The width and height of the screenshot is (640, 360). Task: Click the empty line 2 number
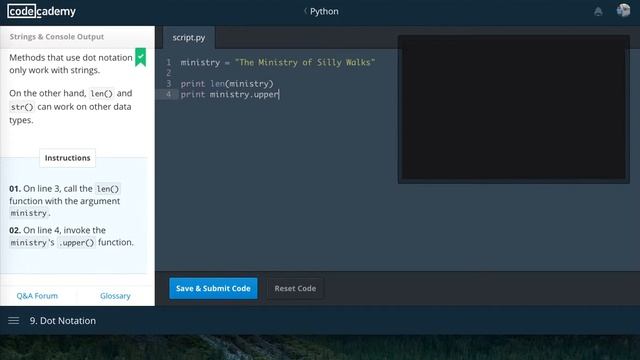click(169, 73)
